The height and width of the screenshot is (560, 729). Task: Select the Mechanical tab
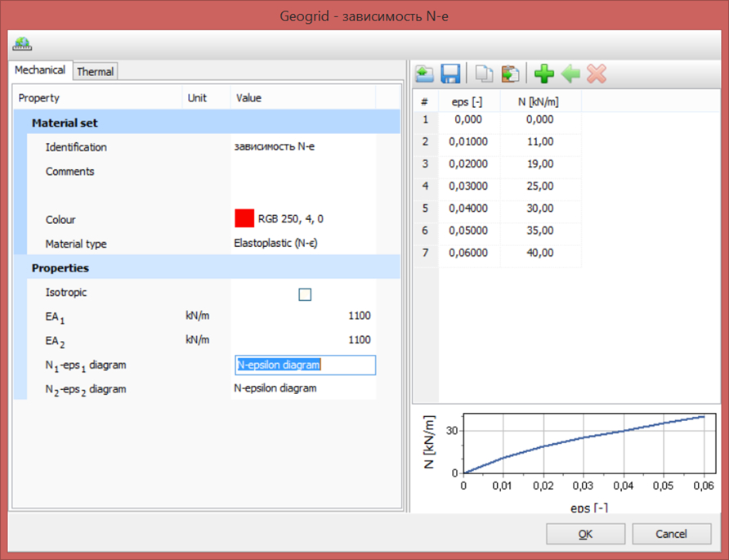pyautogui.click(x=40, y=71)
